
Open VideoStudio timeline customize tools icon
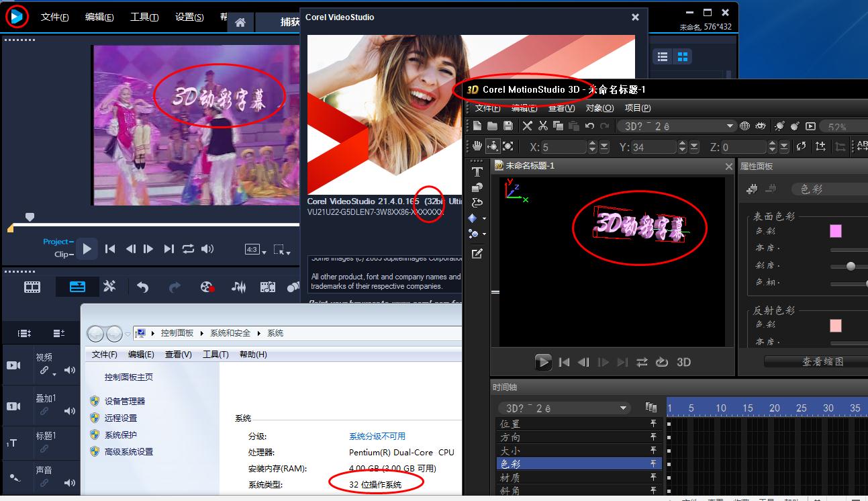tap(109, 287)
